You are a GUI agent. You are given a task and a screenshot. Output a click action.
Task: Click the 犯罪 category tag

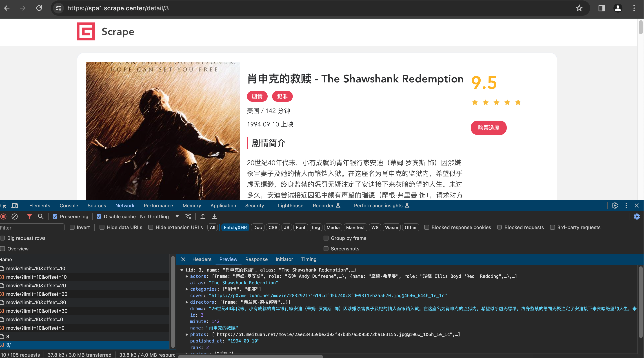282,96
